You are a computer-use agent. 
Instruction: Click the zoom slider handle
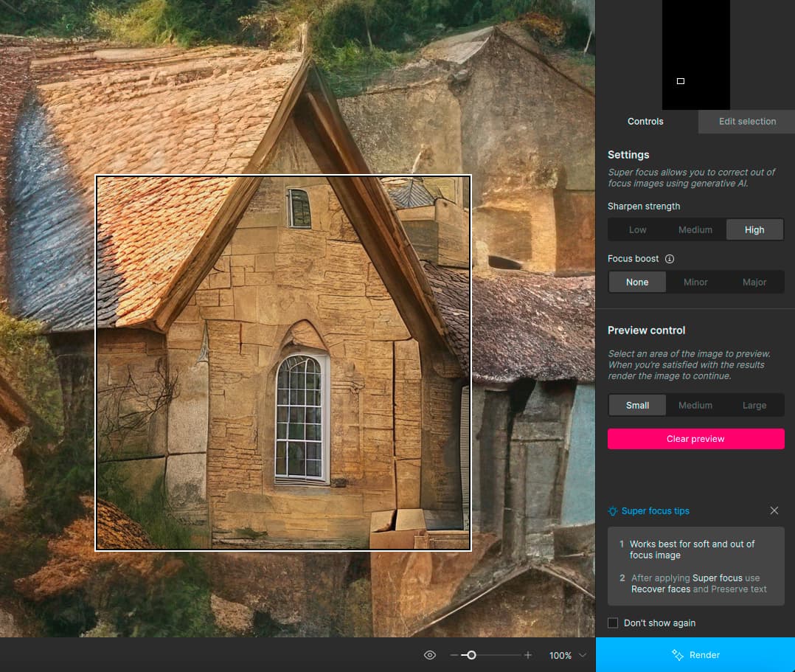(471, 655)
